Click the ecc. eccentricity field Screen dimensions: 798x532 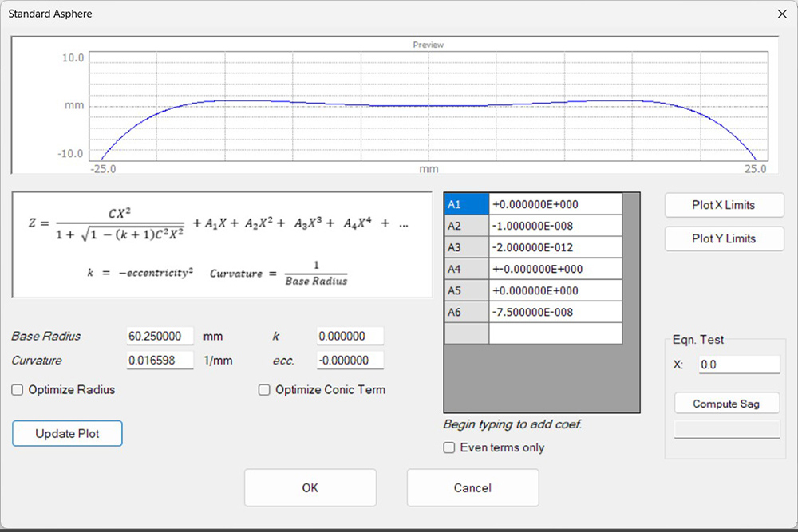[350, 361]
